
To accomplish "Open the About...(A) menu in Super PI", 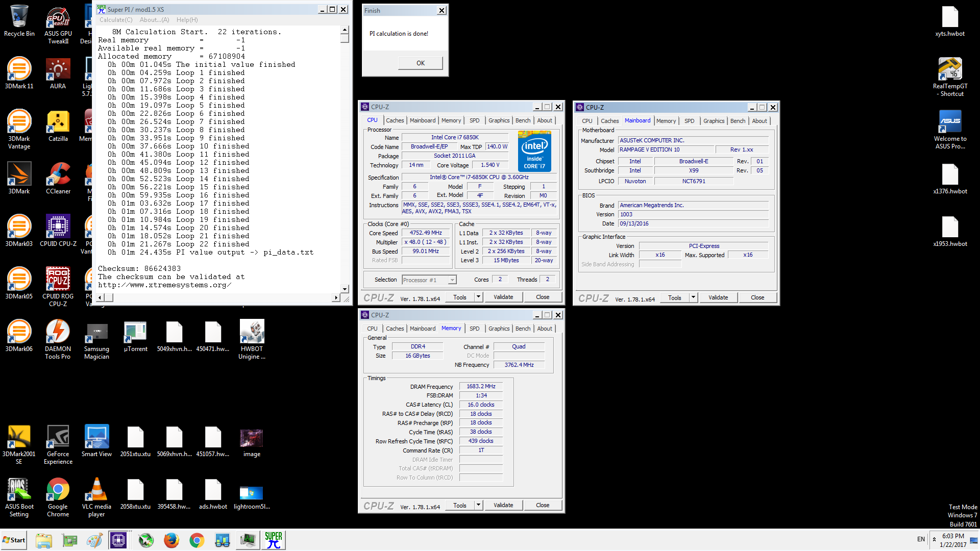I will (x=154, y=20).
